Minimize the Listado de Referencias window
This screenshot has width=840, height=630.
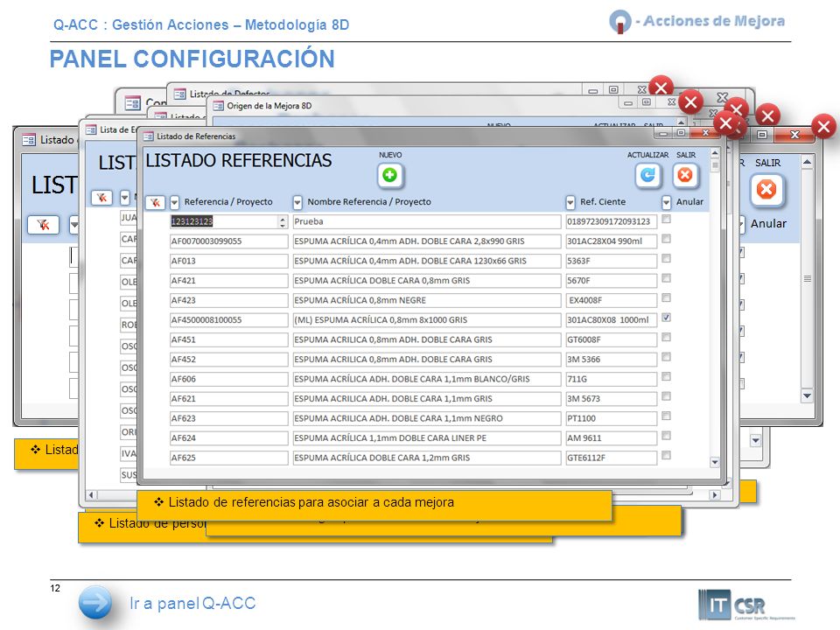pyautogui.click(x=663, y=133)
